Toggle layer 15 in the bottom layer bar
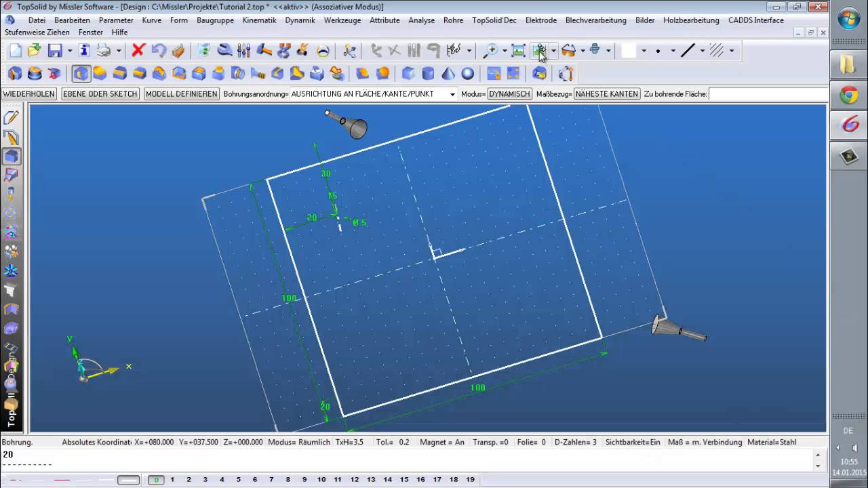Viewport: 868px width, 488px height. tap(404, 480)
